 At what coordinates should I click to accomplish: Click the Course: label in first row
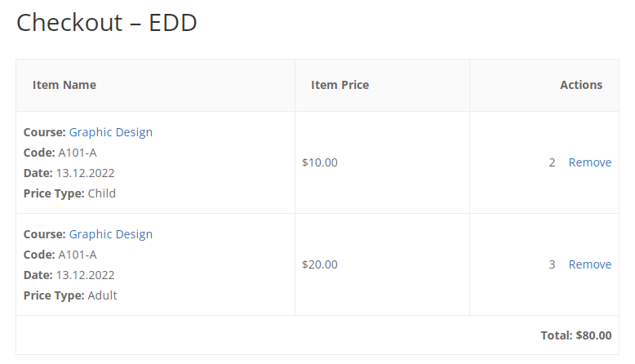[x=45, y=132]
